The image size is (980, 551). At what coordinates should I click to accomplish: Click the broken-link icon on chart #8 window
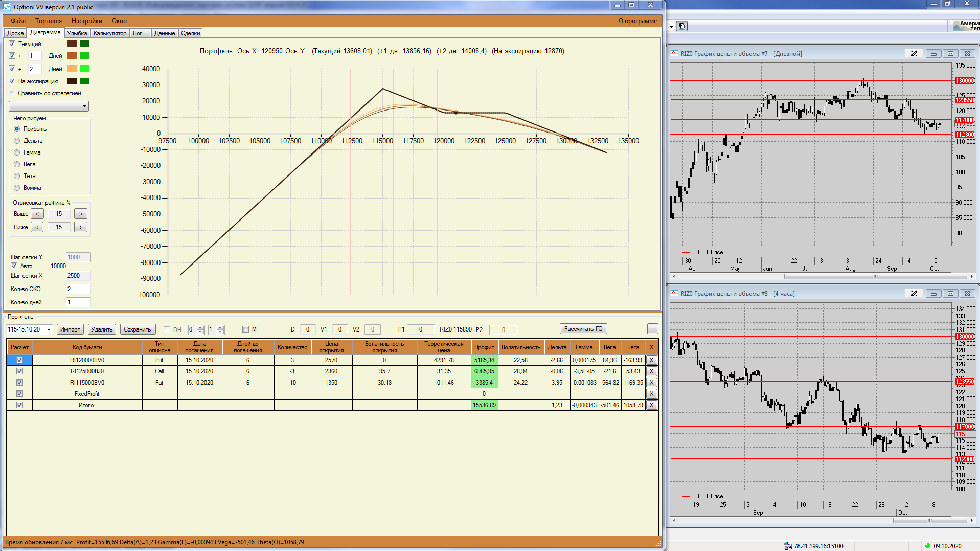tap(914, 293)
